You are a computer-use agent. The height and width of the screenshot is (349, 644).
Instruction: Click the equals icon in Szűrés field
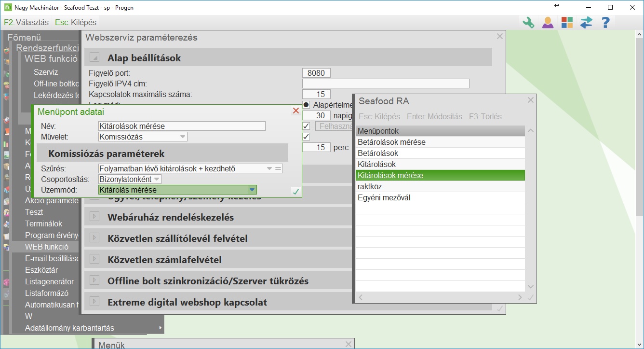click(x=278, y=168)
